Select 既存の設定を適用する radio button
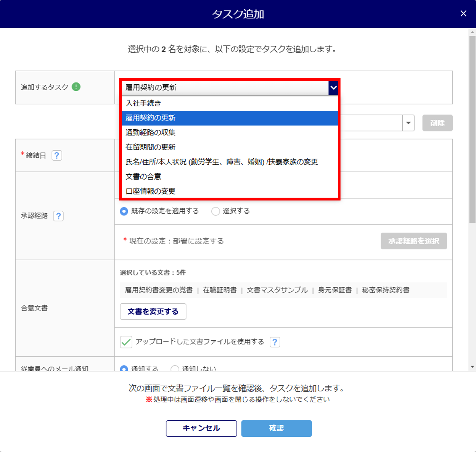This screenshot has height=452, width=476. click(124, 211)
